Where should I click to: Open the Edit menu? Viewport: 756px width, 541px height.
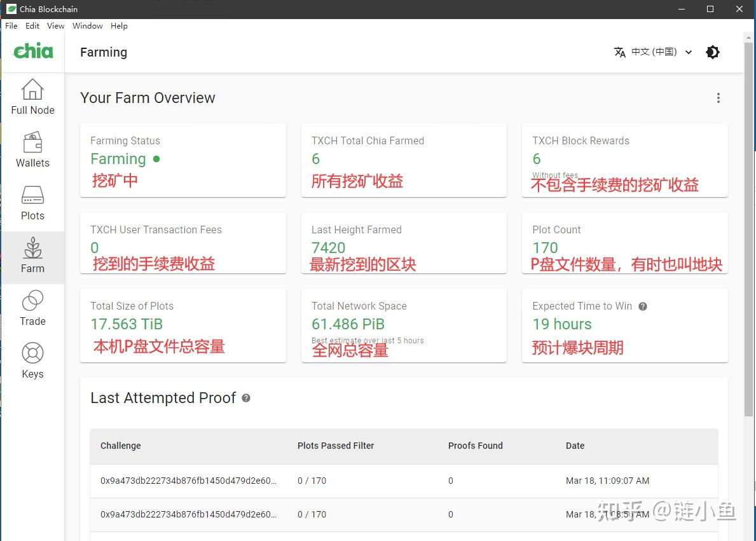(32, 26)
